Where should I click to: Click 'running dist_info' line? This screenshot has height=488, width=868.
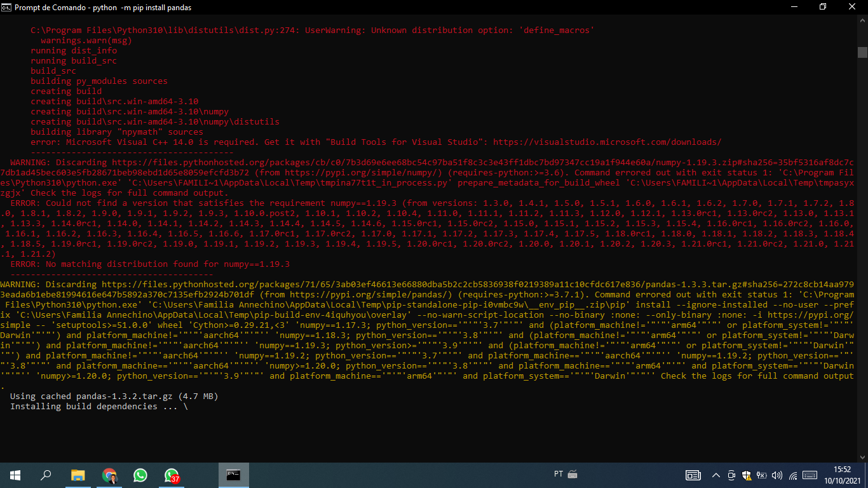[74, 50]
